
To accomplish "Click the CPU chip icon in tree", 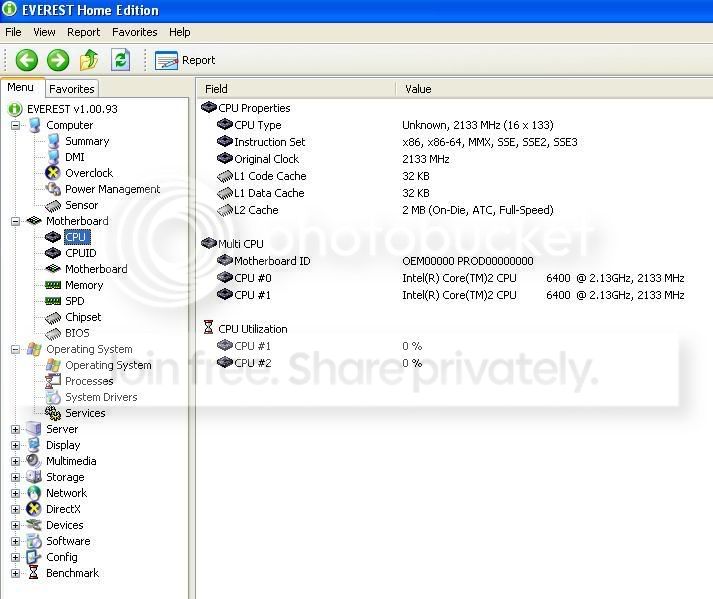I will [x=53, y=237].
